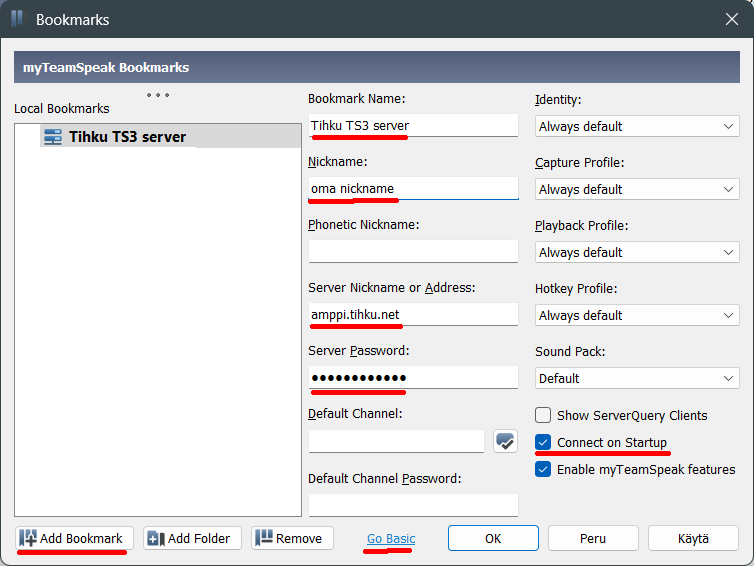
Task: Click the TeamSpeak Bookmarks title bar icon
Action: tap(17, 19)
